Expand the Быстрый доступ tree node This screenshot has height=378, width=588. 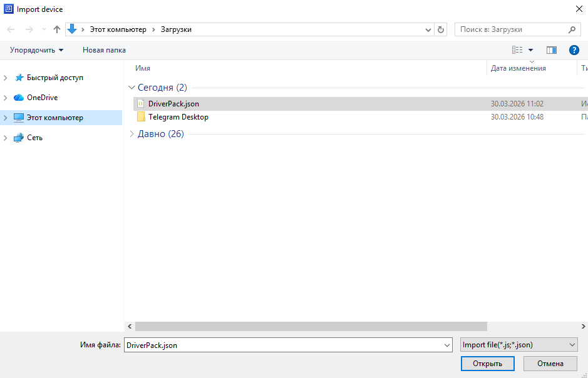(x=5, y=78)
